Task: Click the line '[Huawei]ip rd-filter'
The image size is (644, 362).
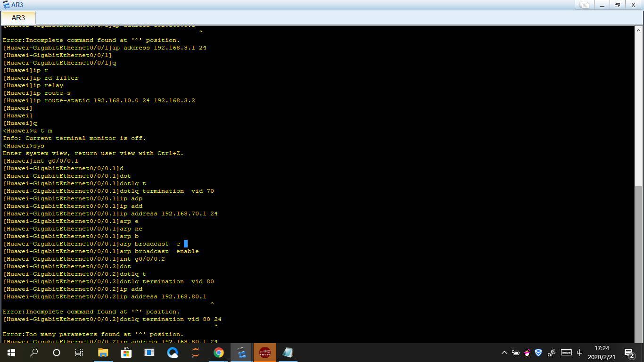Action: click(x=41, y=78)
